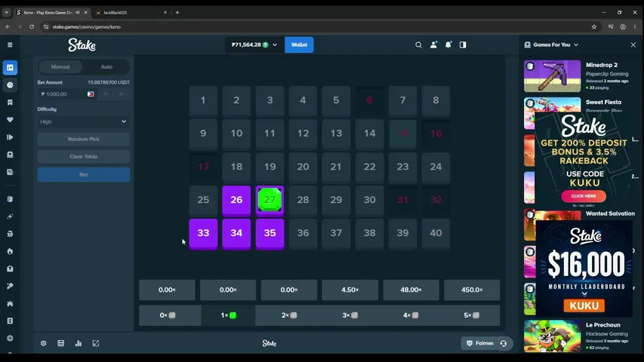Bookmark the page with star icon

(594, 26)
